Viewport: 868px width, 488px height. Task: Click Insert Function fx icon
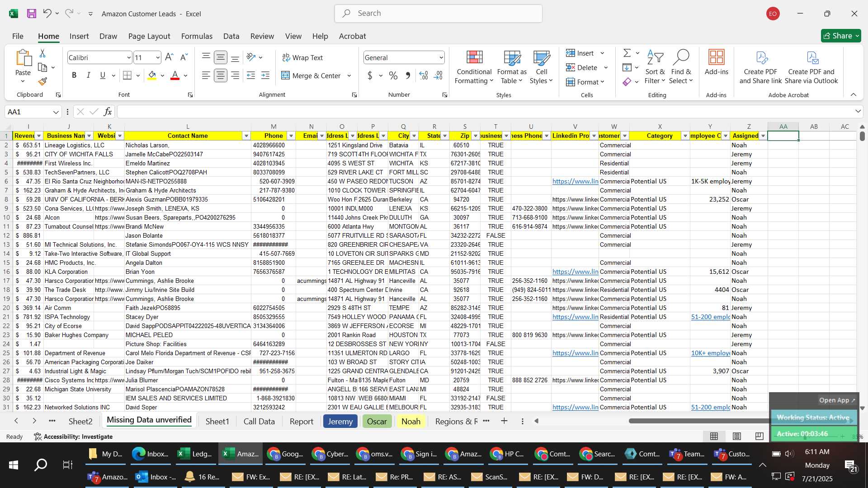point(108,112)
